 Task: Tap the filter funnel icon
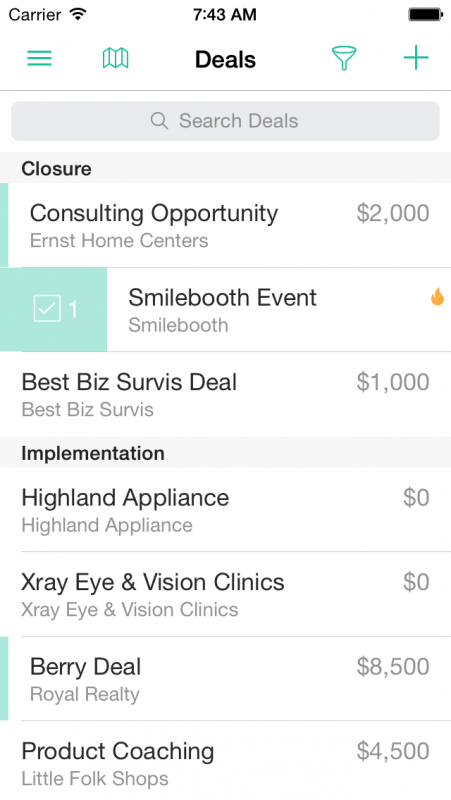344,58
